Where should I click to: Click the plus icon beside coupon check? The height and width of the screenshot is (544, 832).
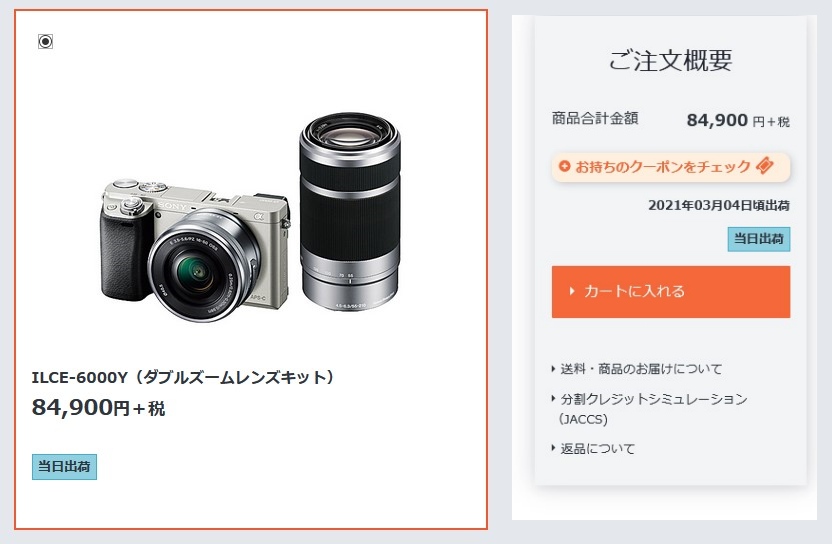pyautogui.click(x=565, y=166)
